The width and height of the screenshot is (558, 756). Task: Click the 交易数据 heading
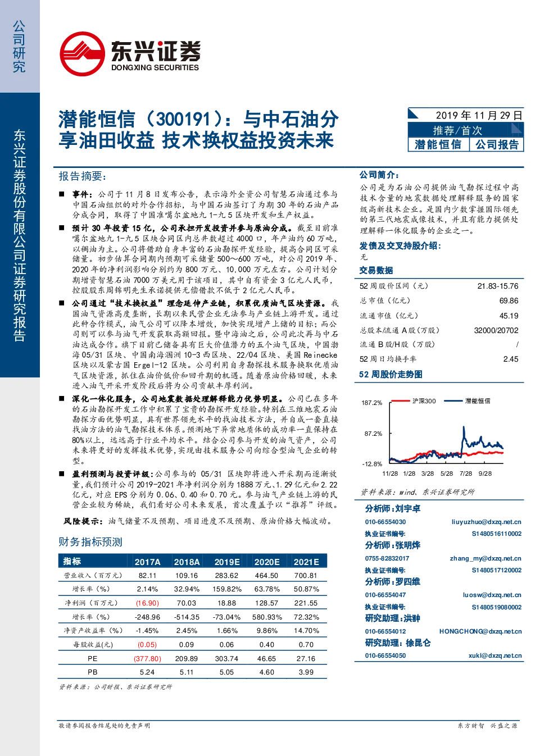(376, 270)
